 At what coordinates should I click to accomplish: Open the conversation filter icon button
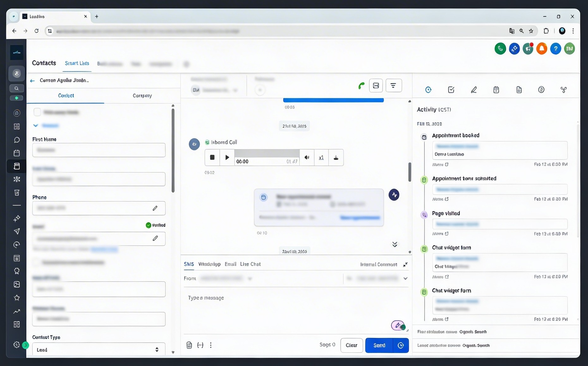(x=393, y=86)
